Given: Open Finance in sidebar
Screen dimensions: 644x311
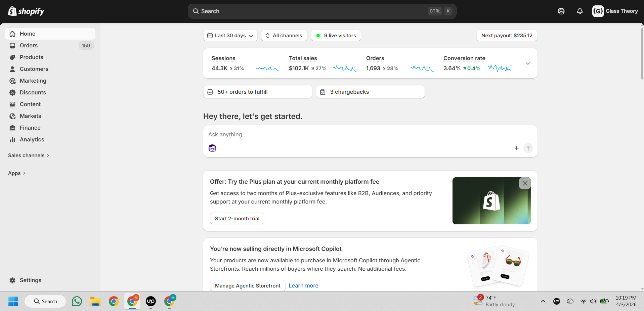Looking at the screenshot, I should tap(50, 128).
